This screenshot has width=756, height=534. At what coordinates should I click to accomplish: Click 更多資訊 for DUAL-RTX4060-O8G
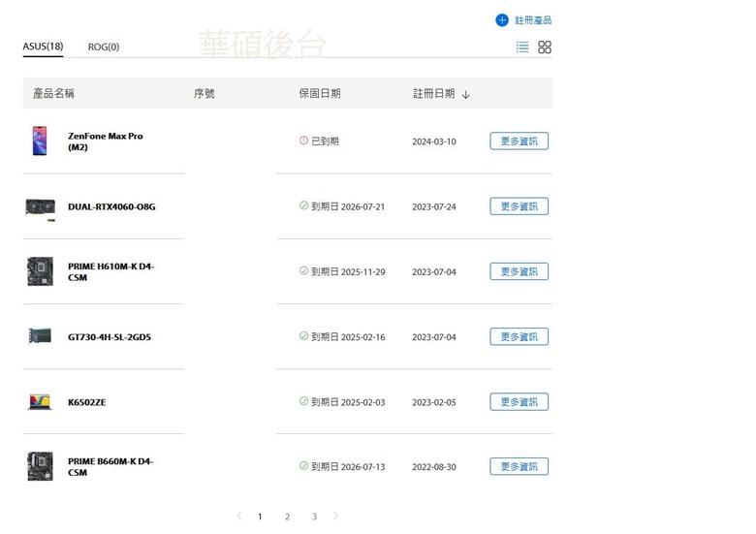click(x=519, y=206)
